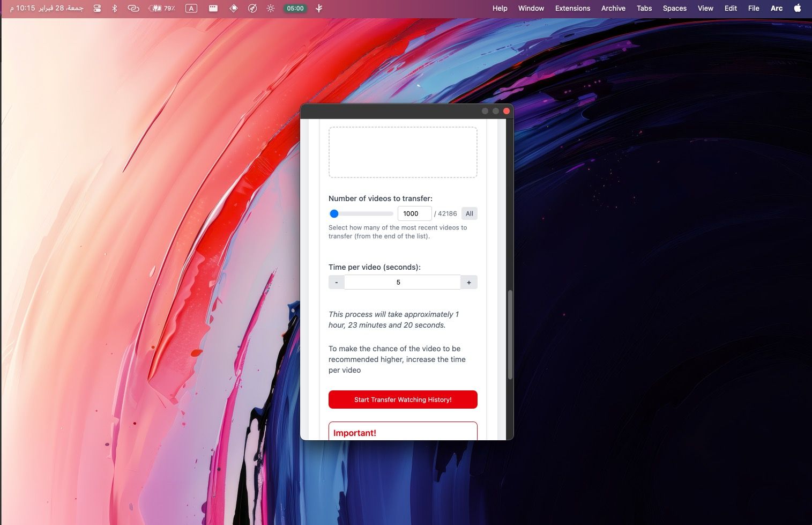812x525 pixels.
Task: Click the green 05:00 timer indicator
Action: pyautogui.click(x=295, y=8)
